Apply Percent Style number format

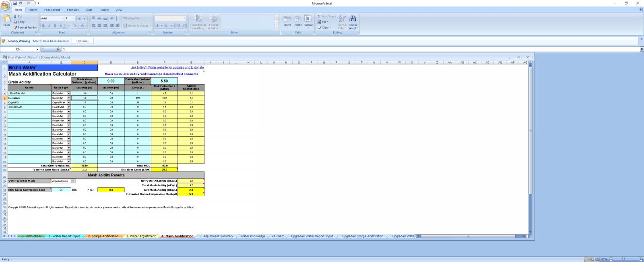pos(166,26)
